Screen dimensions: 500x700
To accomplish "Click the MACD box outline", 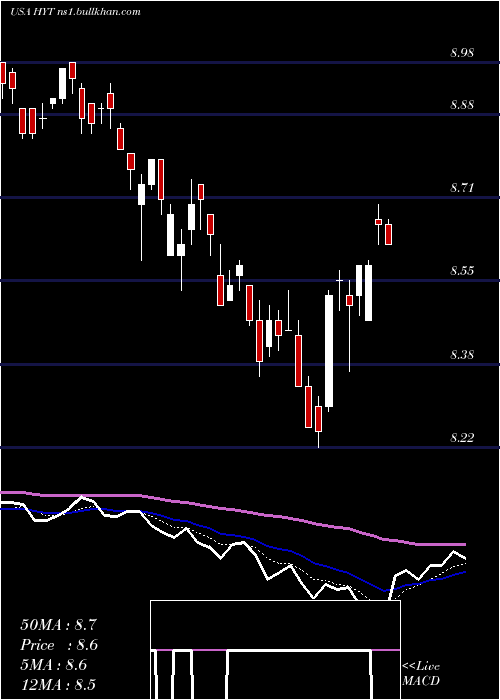I will 275,650.
